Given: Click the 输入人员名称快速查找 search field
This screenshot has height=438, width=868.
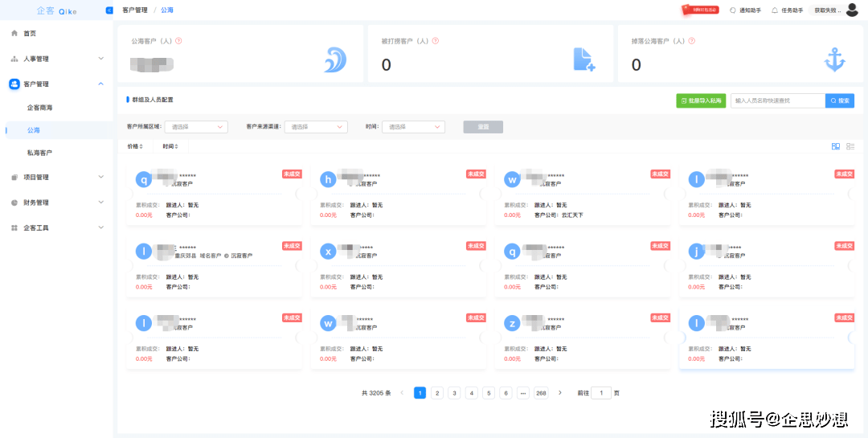Looking at the screenshot, I should click(778, 100).
